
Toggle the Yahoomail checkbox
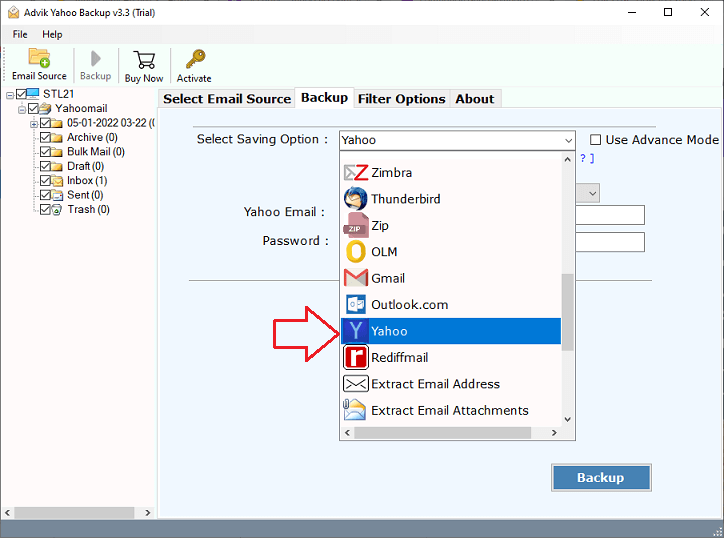33,109
